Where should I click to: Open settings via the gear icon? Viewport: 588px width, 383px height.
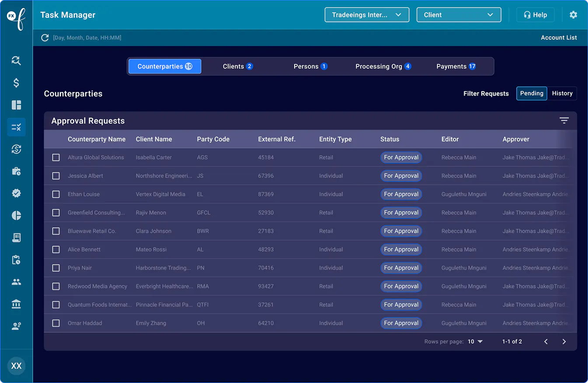(x=573, y=15)
